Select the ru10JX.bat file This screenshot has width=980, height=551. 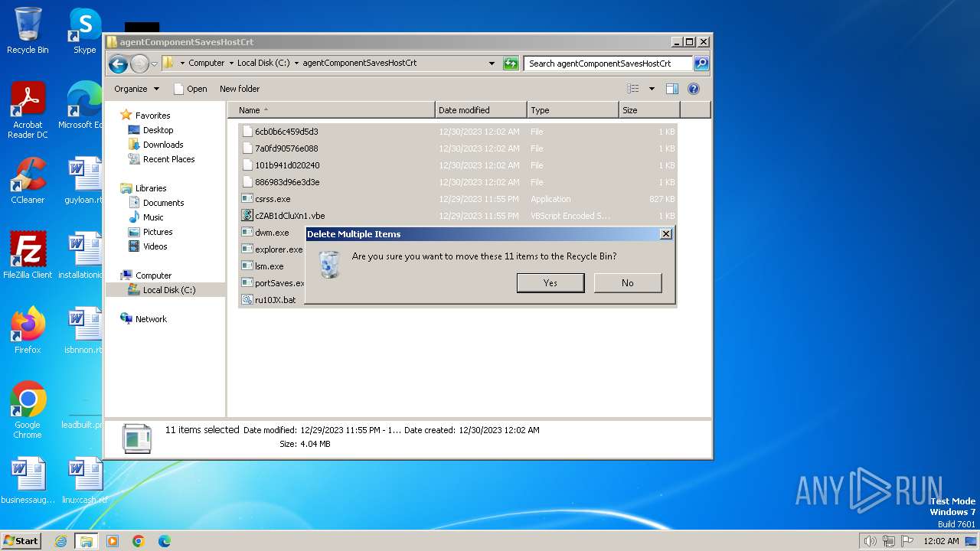275,300
